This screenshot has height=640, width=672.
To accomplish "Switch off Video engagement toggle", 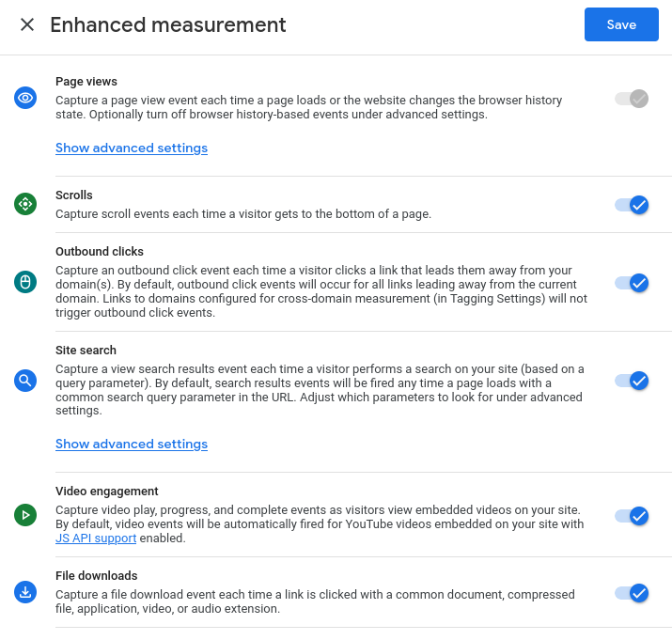I will [x=632, y=515].
